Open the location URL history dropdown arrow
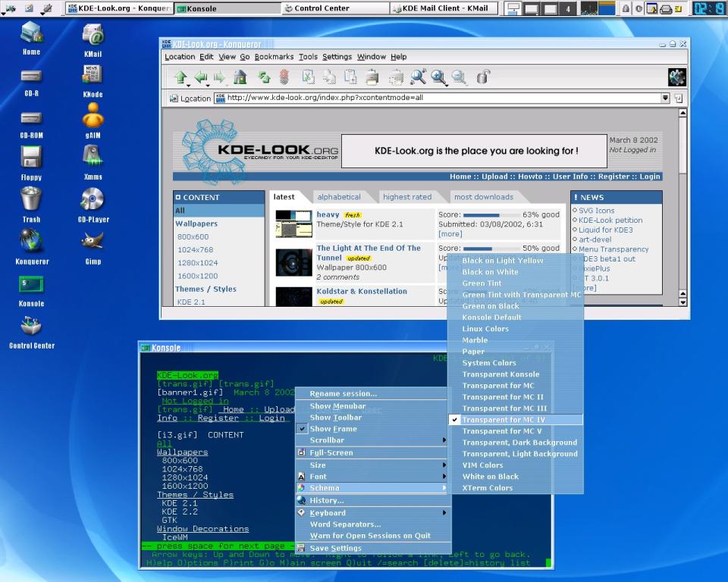Image resolution: width=728 pixels, height=582 pixels. click(665, 98)
